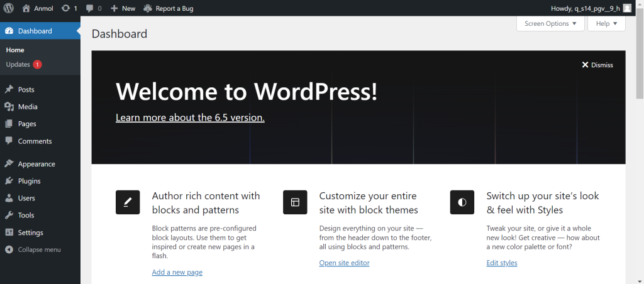Image resolution: width=644 pixels, height=284 pixels.
Task: Open the Anmol site home icon
Action: click(x=26, y=8)
